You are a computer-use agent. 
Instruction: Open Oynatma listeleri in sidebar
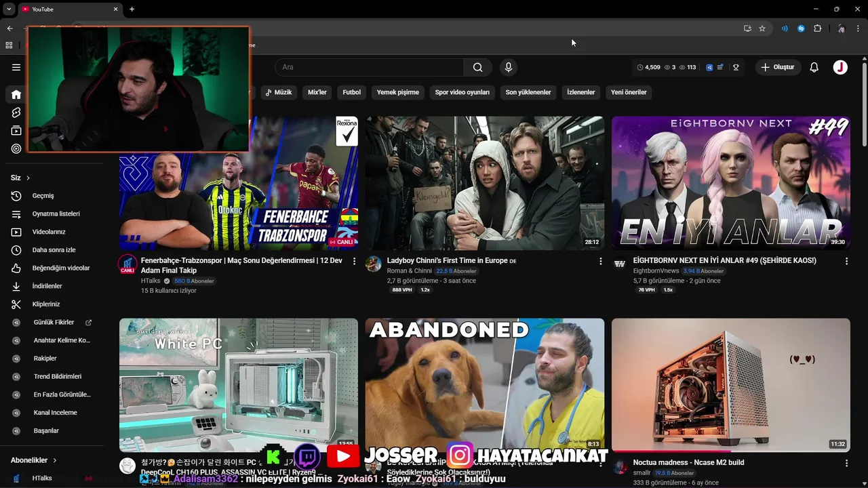tap(54, 213)
